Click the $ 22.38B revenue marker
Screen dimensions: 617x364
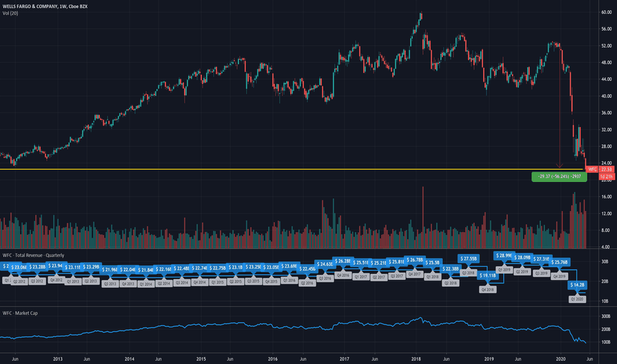[x=451, y=269]
